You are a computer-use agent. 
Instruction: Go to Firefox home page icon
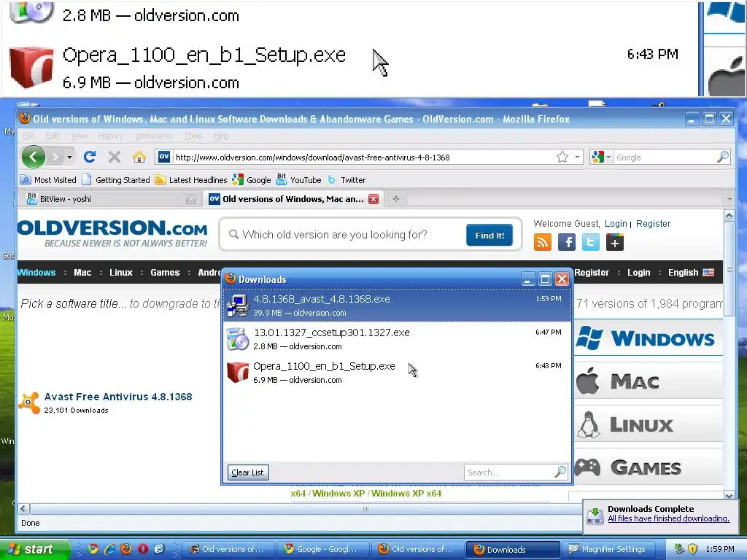tap(139, 157)
